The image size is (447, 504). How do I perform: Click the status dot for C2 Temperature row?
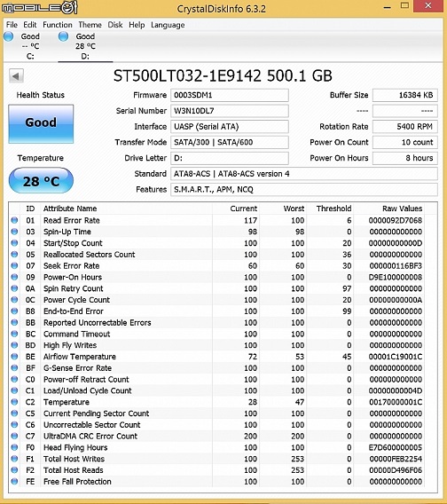tap(14, 402)
